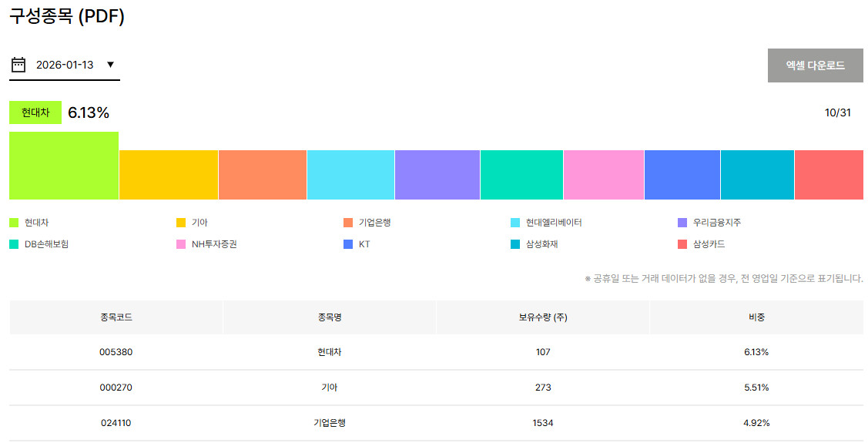Click the 엑셀 다운로드 button
Image resolution: width=868 pixels, height=443 pixels.
[x=815, y=65]
